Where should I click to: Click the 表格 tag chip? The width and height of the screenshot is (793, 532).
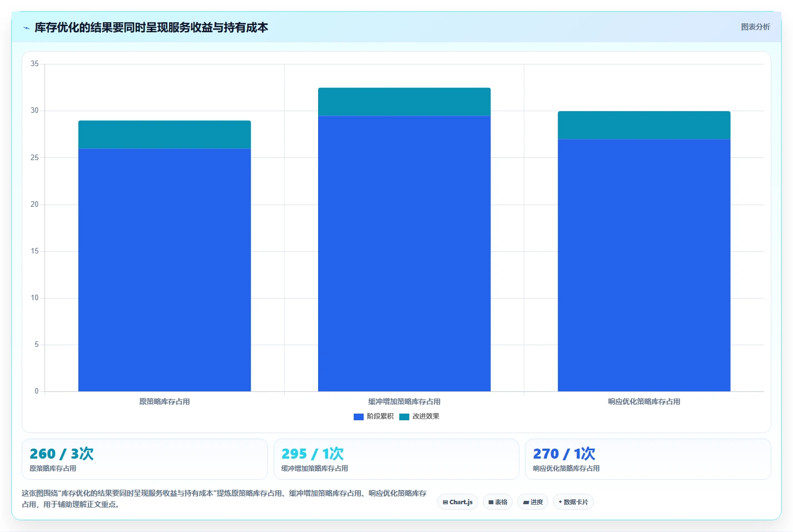498,502
